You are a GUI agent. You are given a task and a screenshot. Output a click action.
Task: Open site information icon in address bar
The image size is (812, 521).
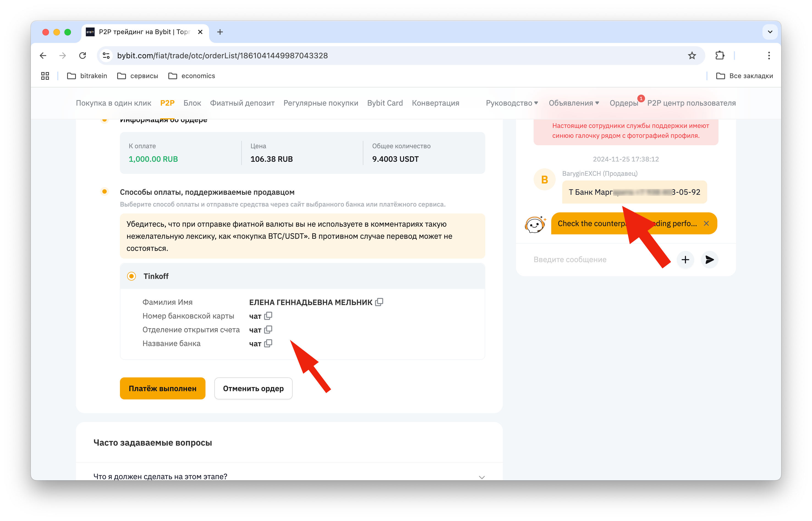point(106,56)
